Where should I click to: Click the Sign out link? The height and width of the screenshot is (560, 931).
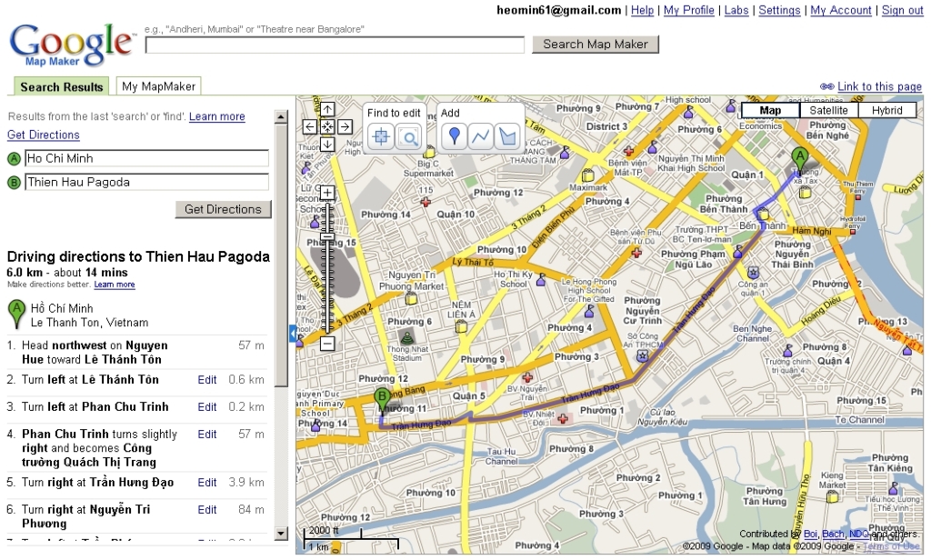tap(903, 10)
